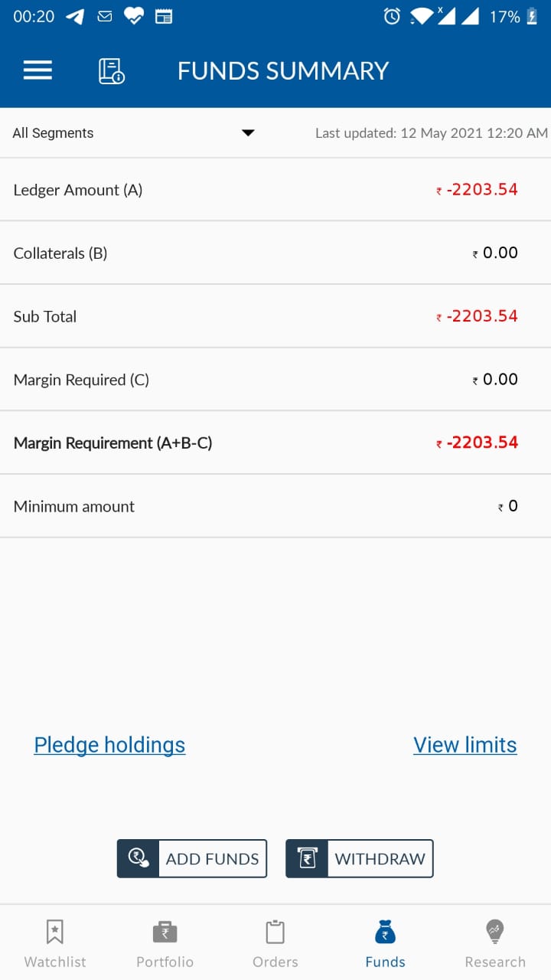Select the Ledger Amount (A) row
Screen dimensions: 551x980
(x=275, y=190)
